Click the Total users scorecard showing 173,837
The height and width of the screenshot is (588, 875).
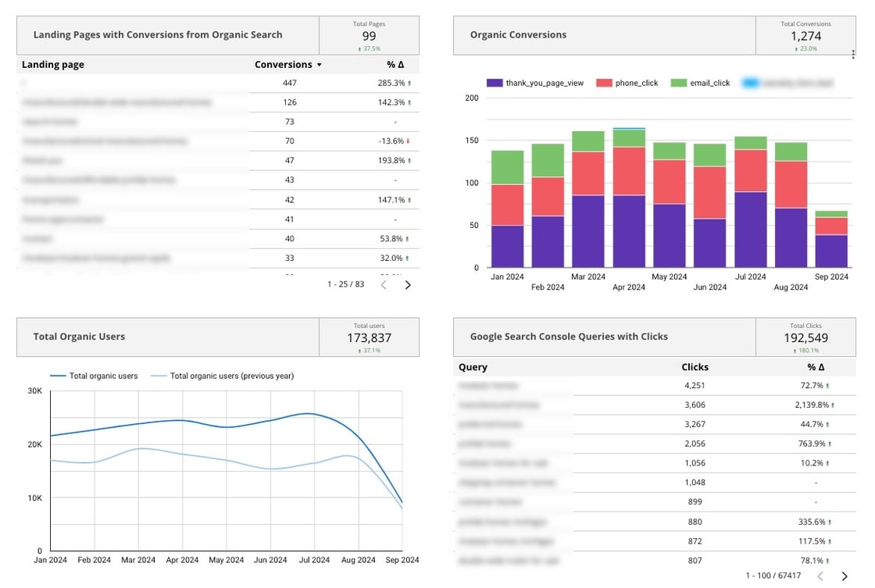369,337
